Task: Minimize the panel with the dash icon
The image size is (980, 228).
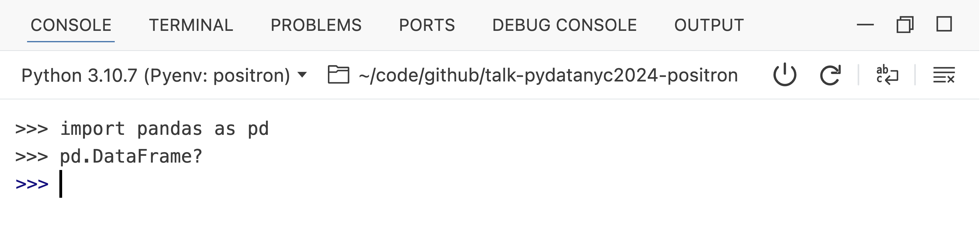Action: (865, 25)
